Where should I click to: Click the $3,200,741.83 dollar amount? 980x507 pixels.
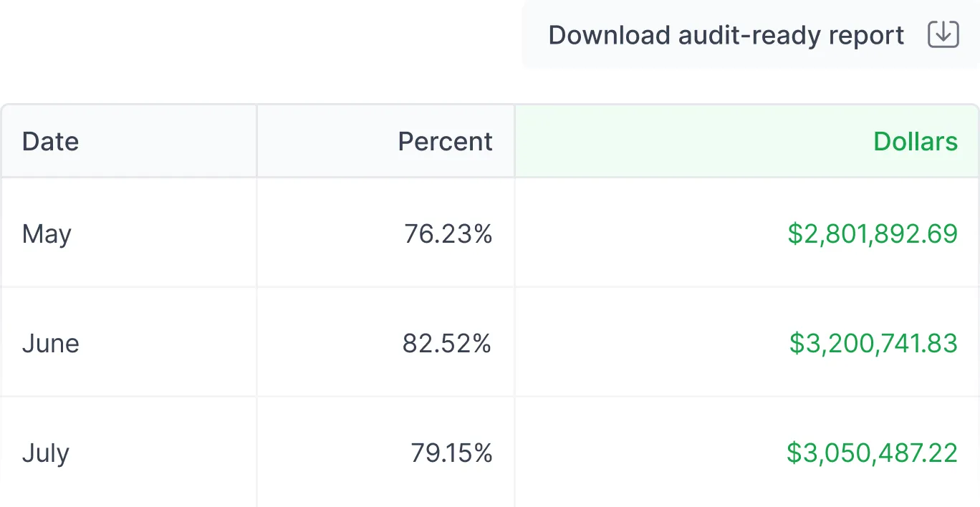(873, 343)
